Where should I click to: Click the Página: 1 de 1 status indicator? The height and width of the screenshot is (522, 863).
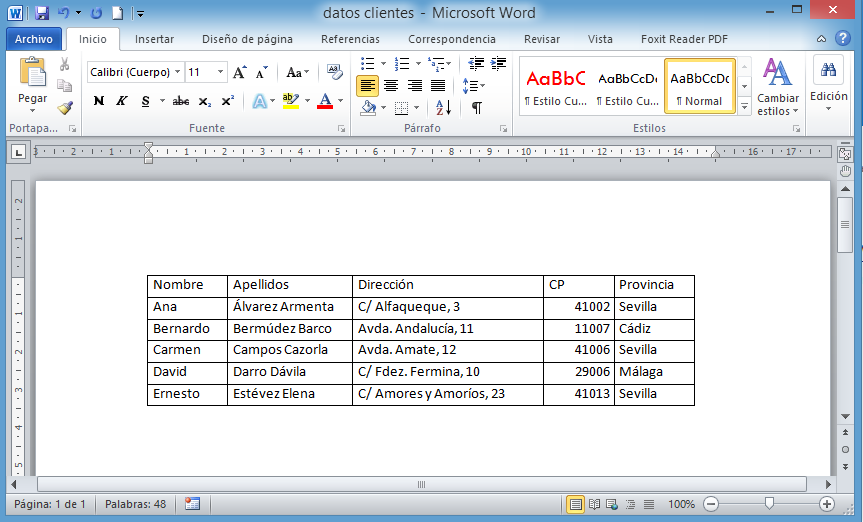50,504
